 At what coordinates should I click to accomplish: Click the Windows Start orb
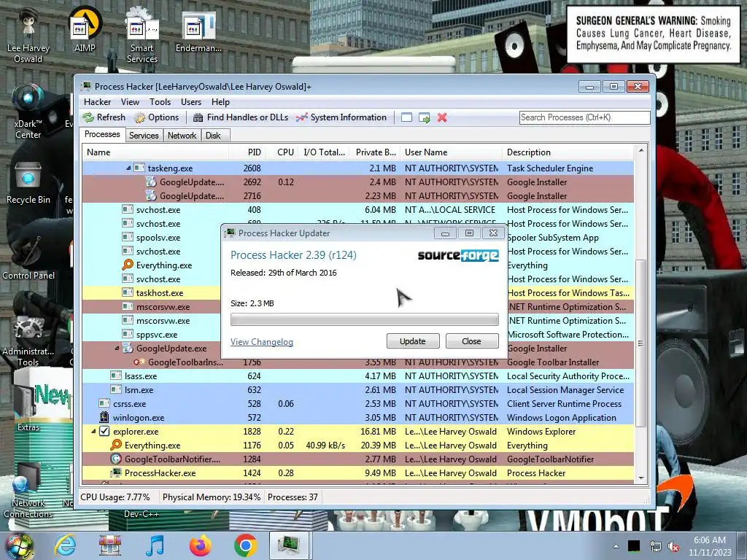coord(19,547)
